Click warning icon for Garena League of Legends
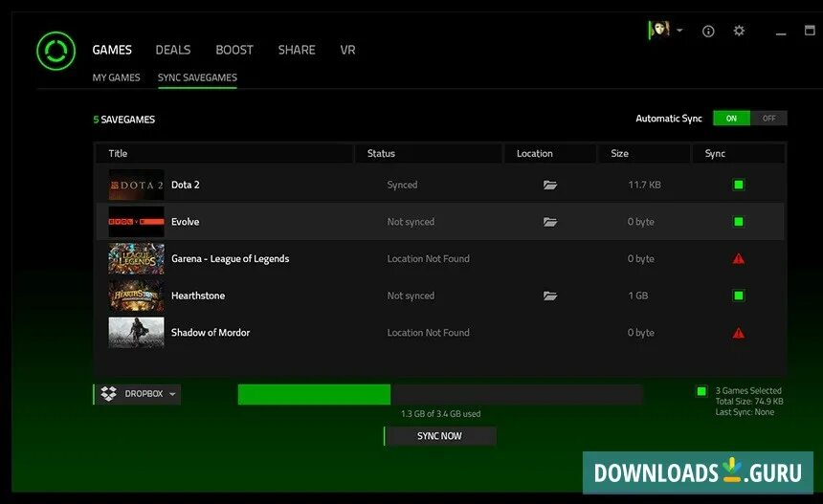 pos(739,258)
